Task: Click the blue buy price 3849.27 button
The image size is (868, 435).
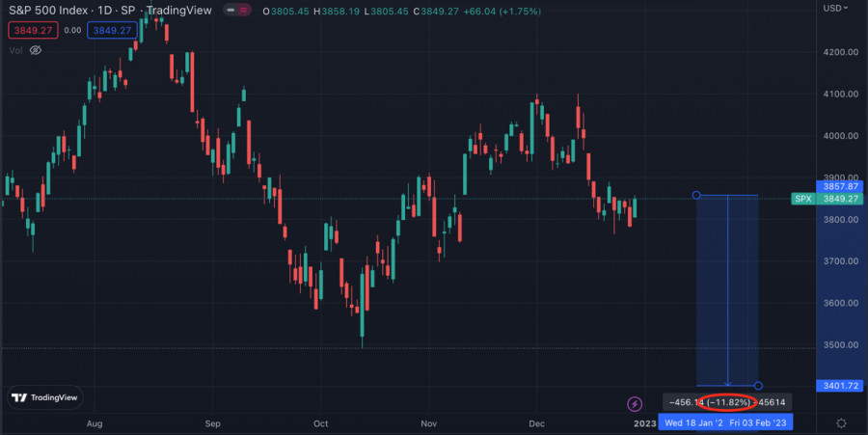Action: pos(112,31)
